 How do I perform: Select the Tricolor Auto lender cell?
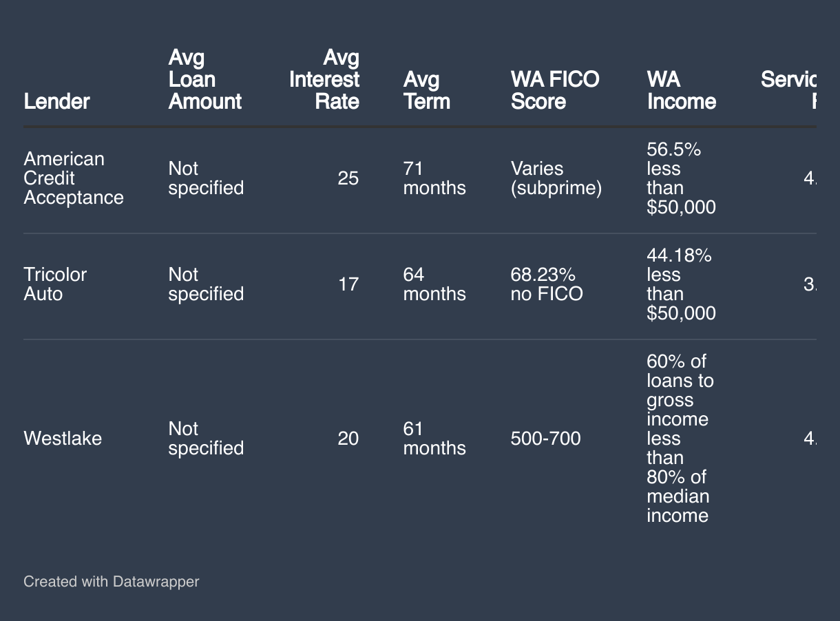pos(55,284)
